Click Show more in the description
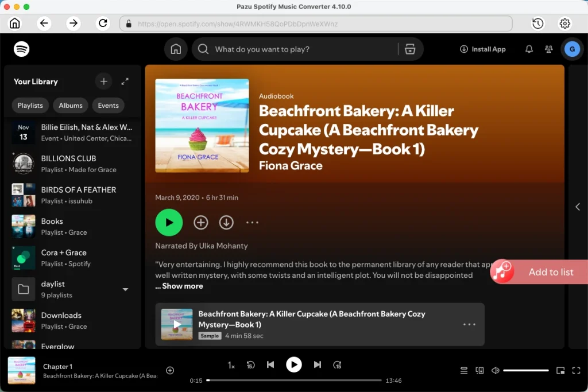588x392 pixels. click(x=182, y=286)
